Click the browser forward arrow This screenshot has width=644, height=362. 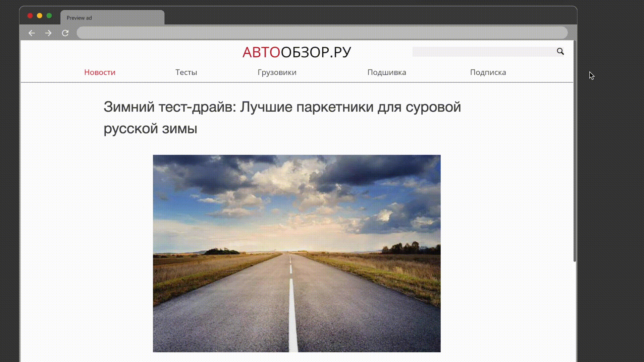pyautogui.click(x=48, y=33)
